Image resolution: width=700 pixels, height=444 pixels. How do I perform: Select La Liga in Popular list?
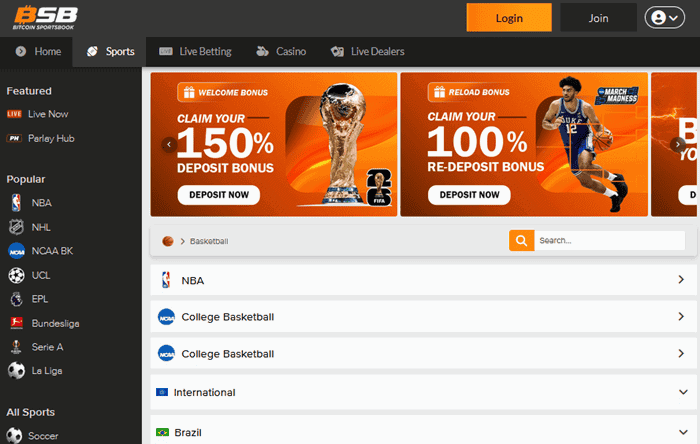point(47,371)
